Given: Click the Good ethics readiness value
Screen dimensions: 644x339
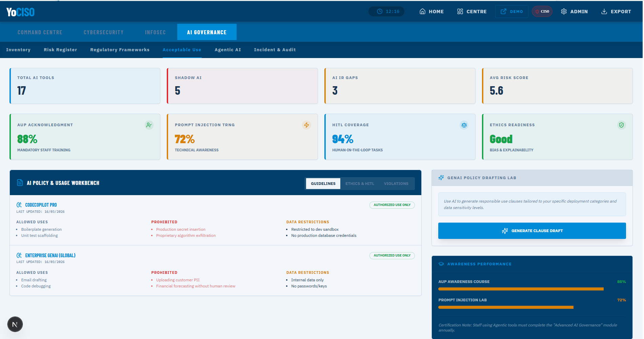Looking at the screenshot, I should (501, 139).
